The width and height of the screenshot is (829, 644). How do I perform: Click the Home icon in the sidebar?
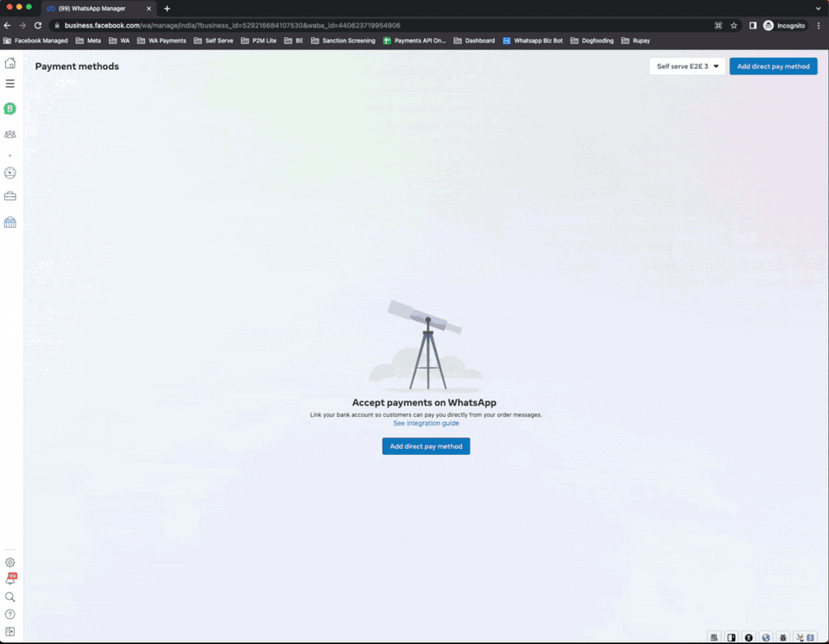10,63
